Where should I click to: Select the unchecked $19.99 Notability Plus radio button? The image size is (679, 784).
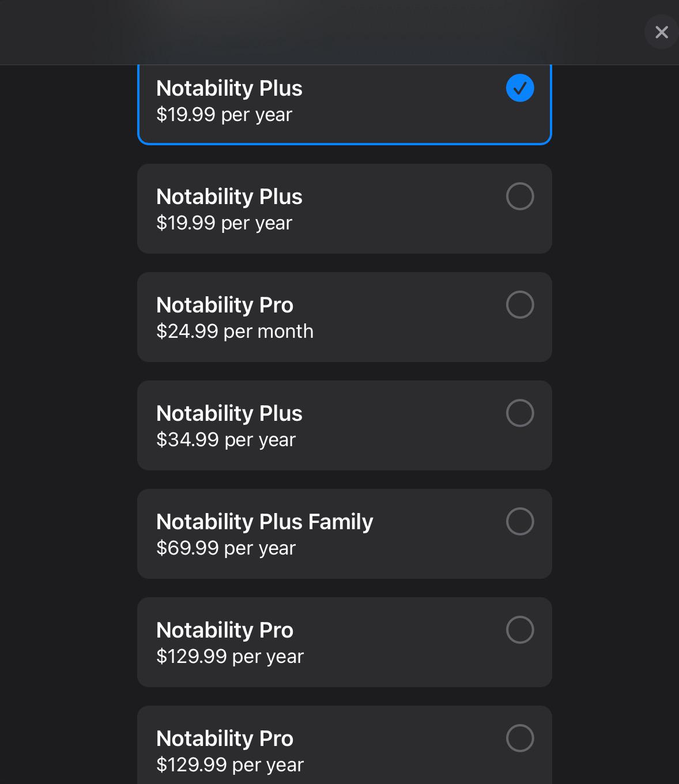click(520, 197)
